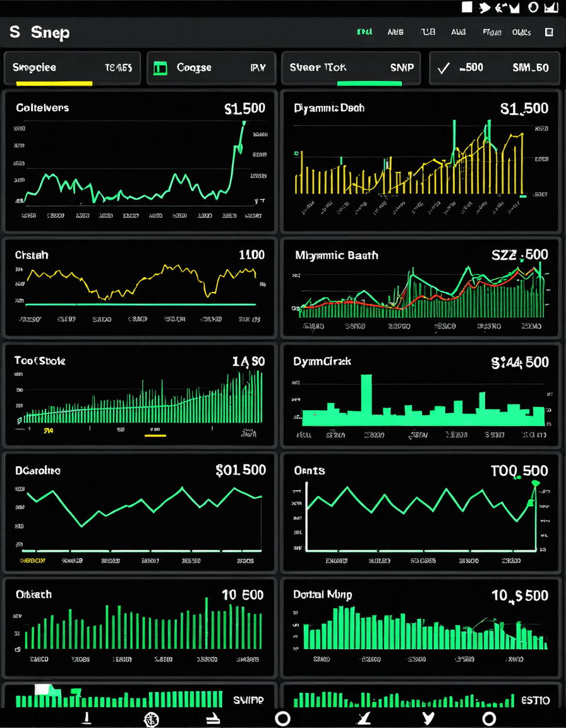
Task: Click the stacked lines icon in the bottom bar
Action: (213, 719)
